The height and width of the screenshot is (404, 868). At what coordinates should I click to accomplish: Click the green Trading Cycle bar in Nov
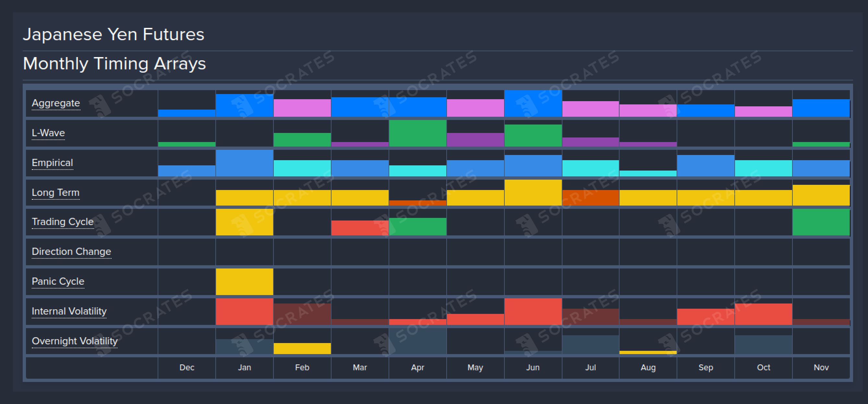(821, 222)
